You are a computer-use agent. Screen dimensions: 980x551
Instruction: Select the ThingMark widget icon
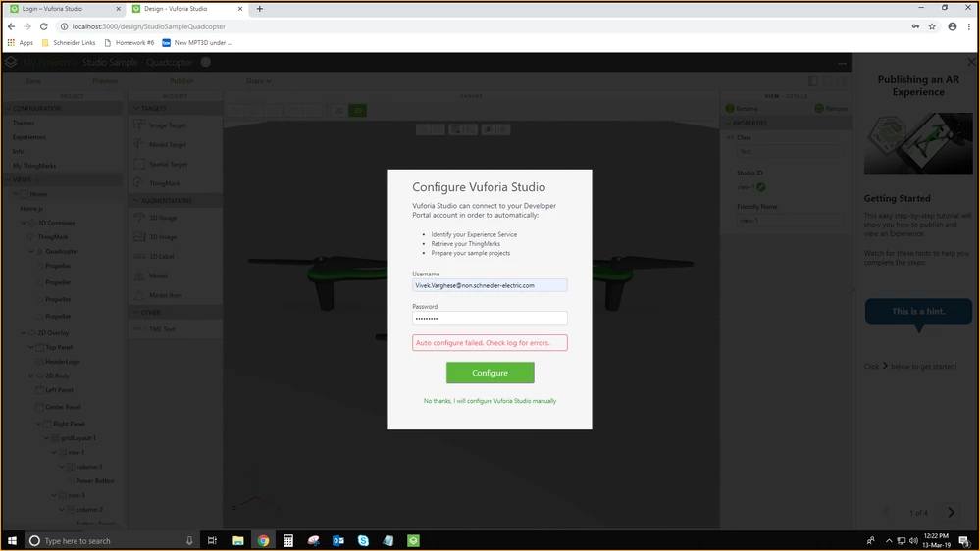click(139, 183)
